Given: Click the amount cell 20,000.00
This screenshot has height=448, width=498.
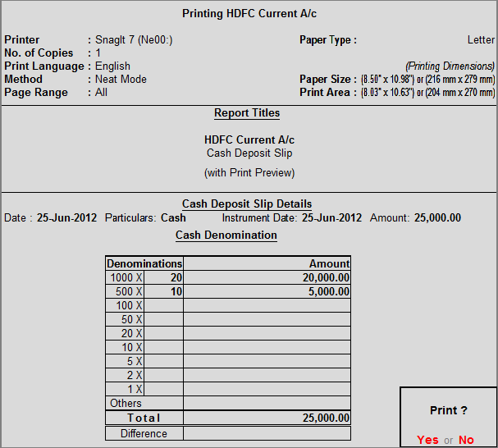Looking at the screenshot, I should 267,277.
